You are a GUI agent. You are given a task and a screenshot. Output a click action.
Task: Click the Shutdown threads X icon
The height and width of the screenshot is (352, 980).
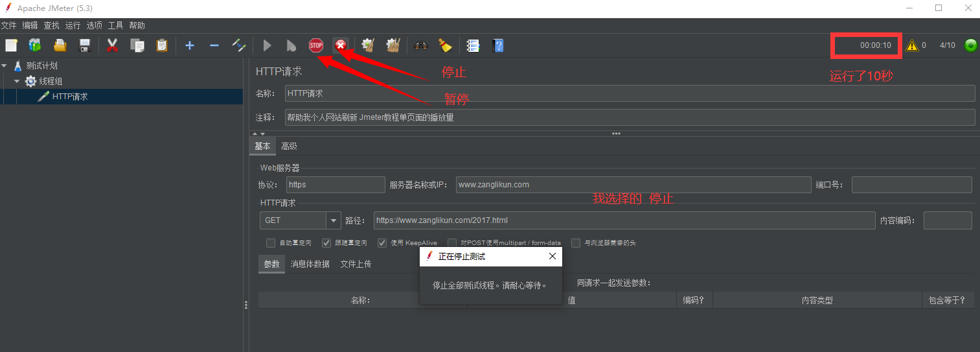(341, 45)
